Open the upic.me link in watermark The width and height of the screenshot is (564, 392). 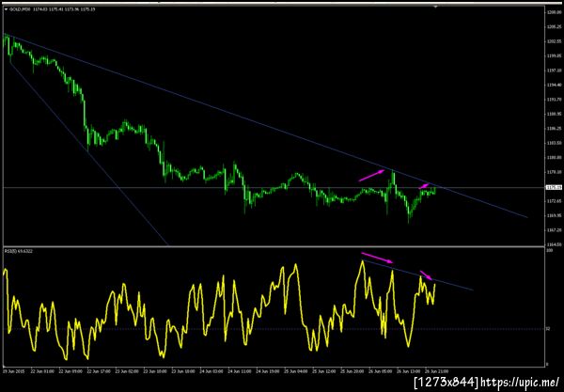520,382
